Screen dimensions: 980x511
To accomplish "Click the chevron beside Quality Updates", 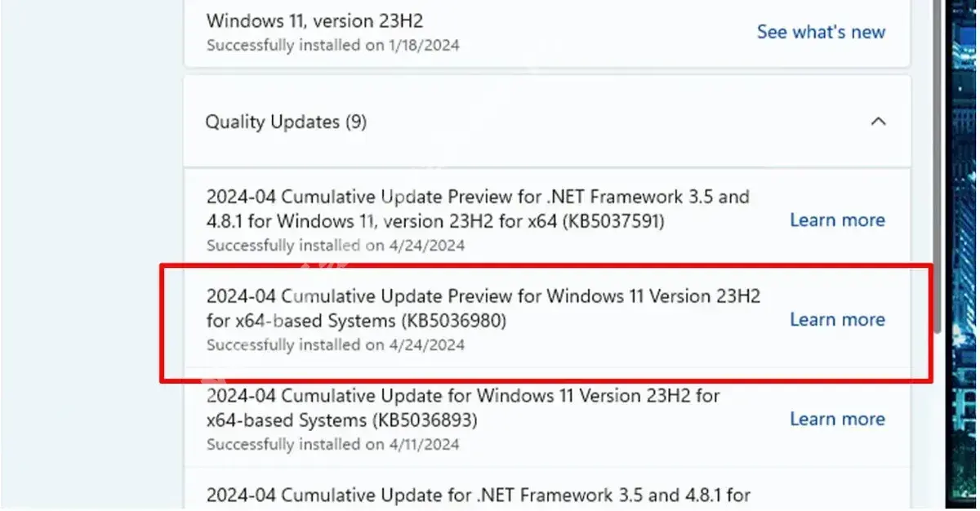I will pyautogui.click(x=878, y=121).
